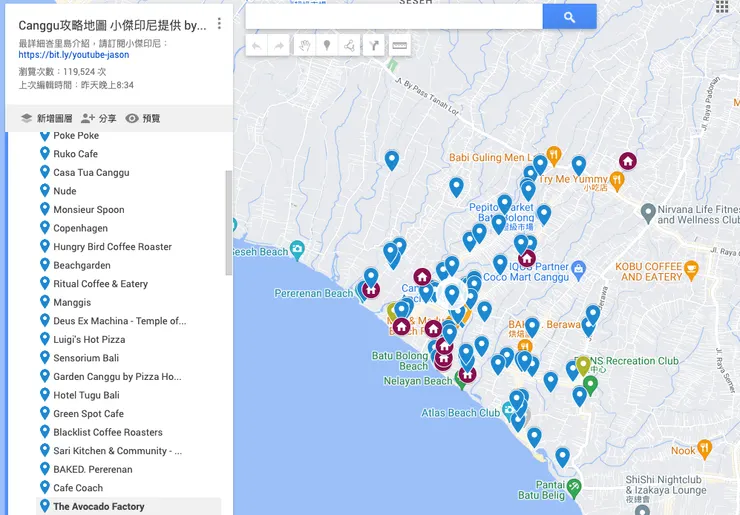Click the highlighted selected blue map pin
Image resolution: width=740 pixels, height=515 pixels.
[x=452, y=294]
